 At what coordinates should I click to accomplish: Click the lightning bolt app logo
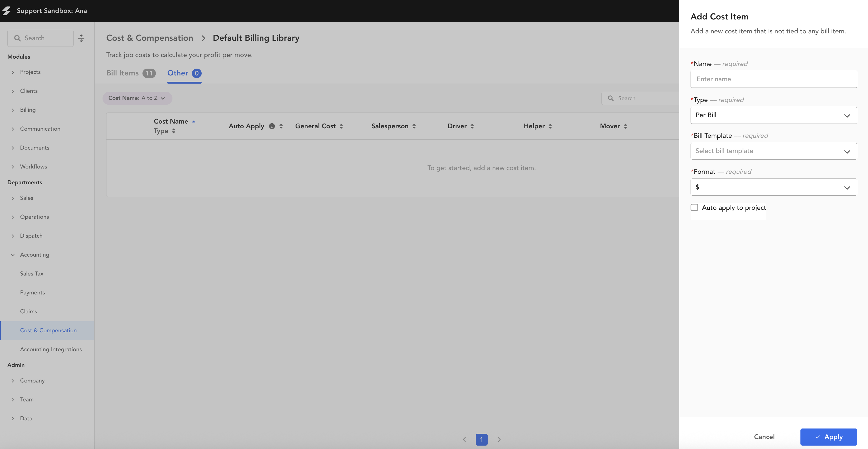tap(7, 11)
